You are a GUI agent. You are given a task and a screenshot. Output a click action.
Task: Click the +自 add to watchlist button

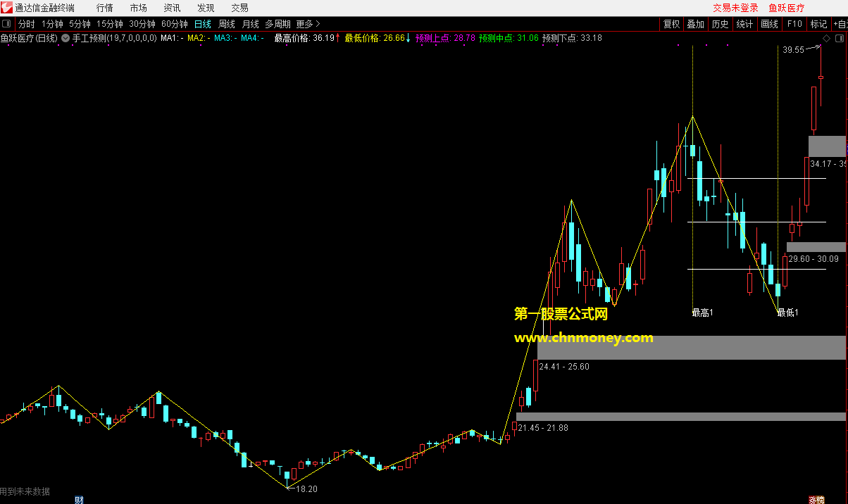coord(840,24)
